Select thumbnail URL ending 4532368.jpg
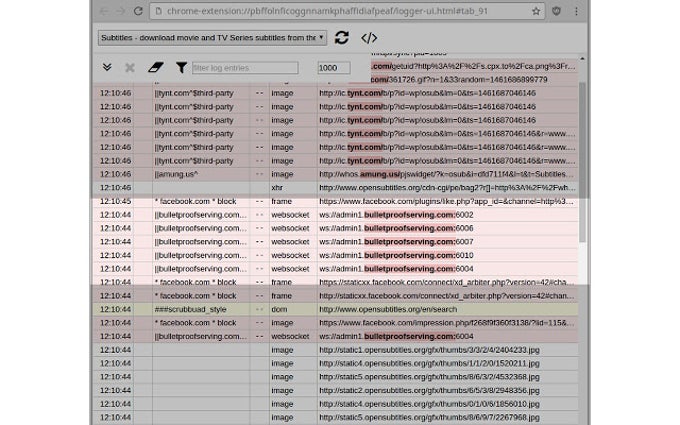Viewport: 680px width, 425px height. click(x=429, y=377)
